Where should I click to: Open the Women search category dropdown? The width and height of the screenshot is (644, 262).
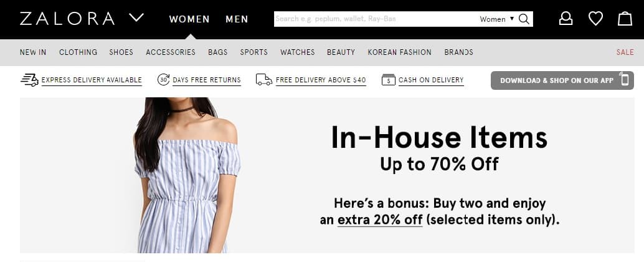click(x=497, y=19)
